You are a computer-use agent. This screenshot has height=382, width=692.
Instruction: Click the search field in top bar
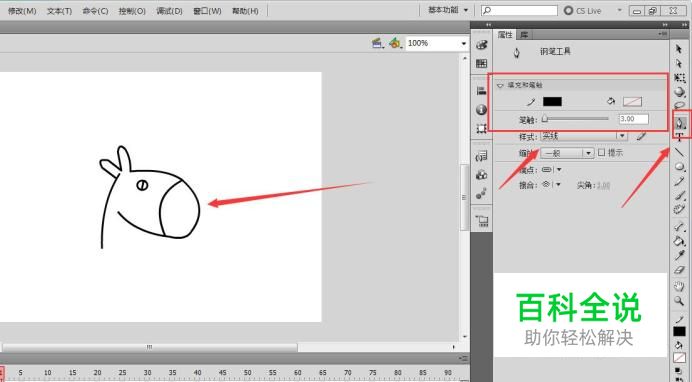pyautogui.click(x=519, y=10)
